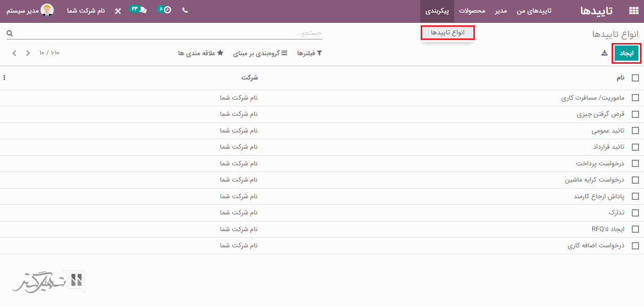The width and height of the screenshot is (644, 306).
Task: Expand the فیلترها filters dropdown
Action: 309,53
